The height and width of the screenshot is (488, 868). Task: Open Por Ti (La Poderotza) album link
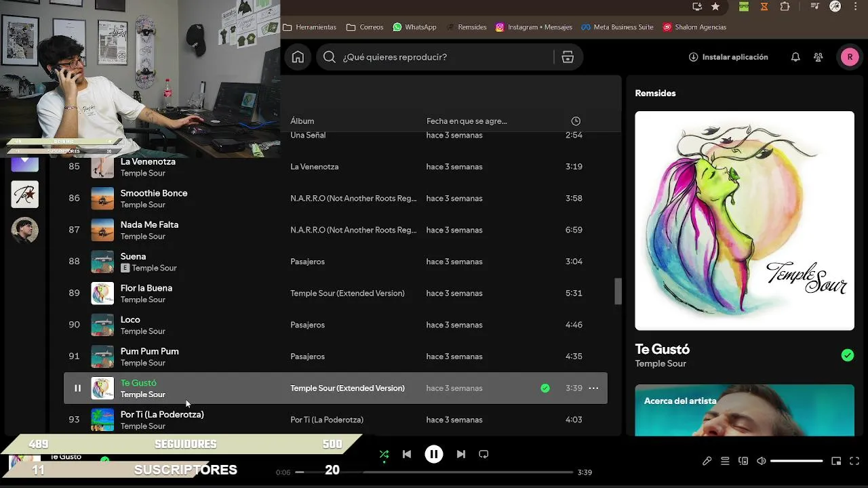click(327, 420)
